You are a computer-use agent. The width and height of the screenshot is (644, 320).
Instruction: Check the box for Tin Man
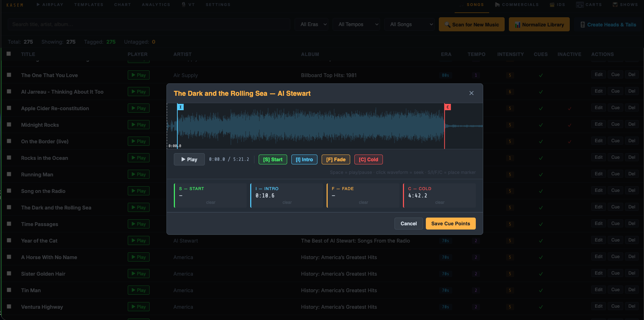pyautogui.click(x=9, y=290)
